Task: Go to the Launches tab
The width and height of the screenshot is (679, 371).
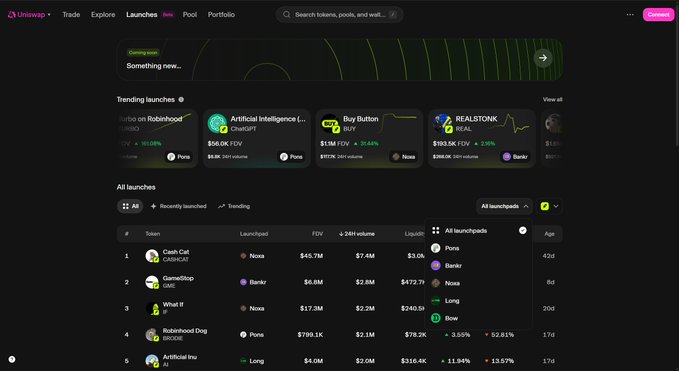Action: click(142, 14)
